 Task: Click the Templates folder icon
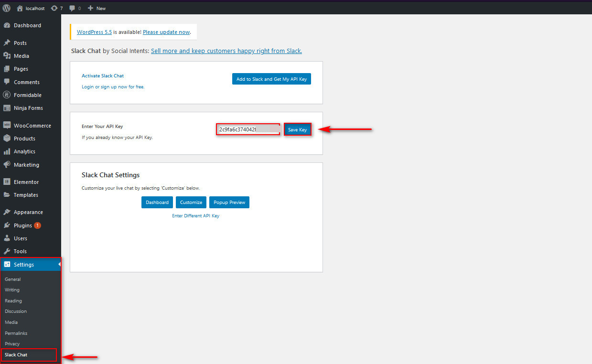[7, 195]
